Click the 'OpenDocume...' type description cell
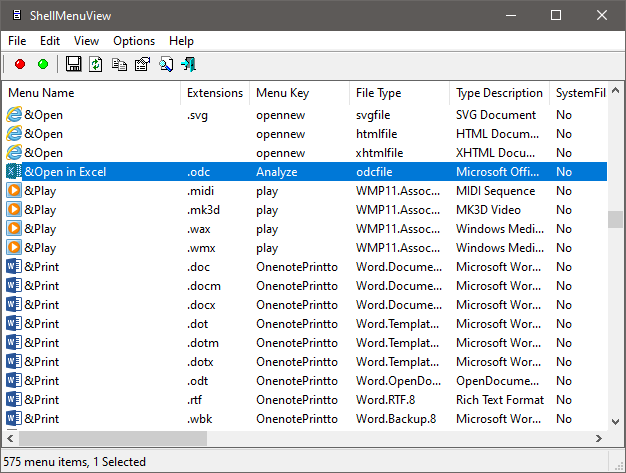626x473 pixels. pyautogui.click(x=497, y=381)
